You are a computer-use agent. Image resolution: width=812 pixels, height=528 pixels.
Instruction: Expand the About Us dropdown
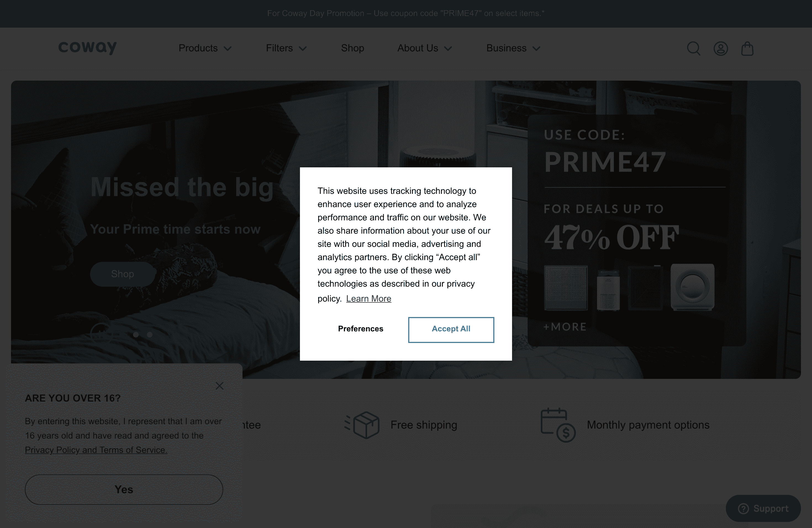(425, 48)
